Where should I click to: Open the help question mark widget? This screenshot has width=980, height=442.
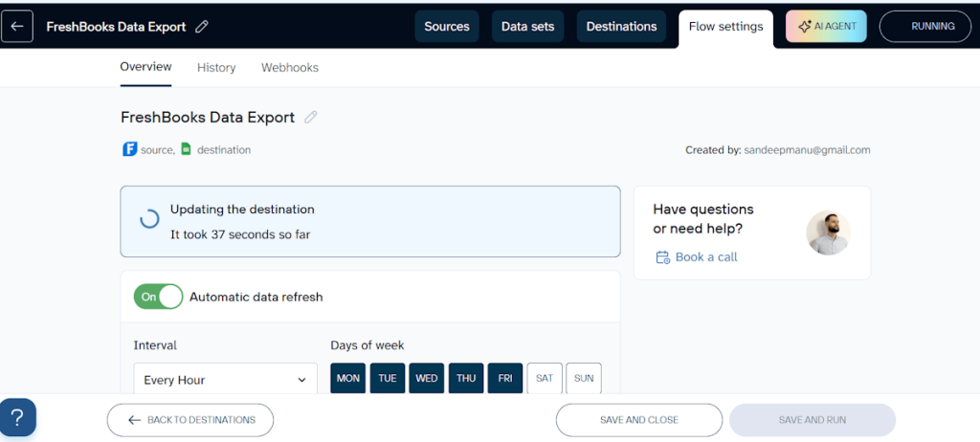click(18, 417)
